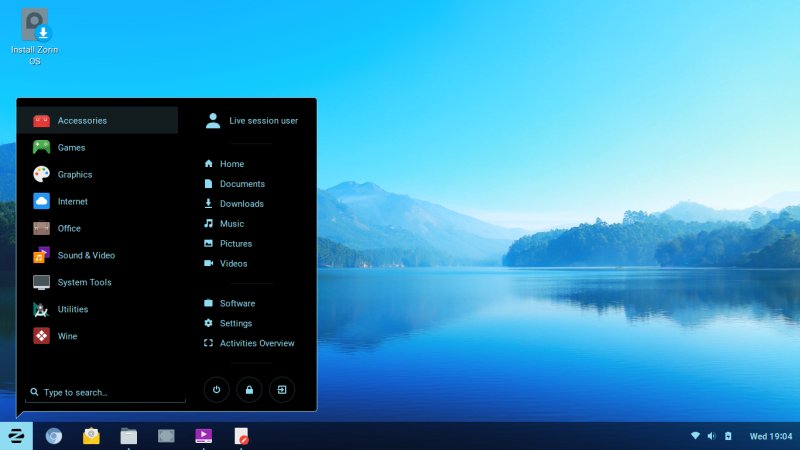
Task: Click the log out button
Action: 282,389
